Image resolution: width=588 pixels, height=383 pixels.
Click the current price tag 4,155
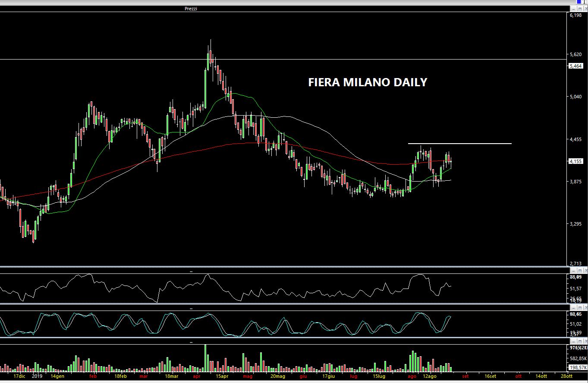[x=576, y=161]
